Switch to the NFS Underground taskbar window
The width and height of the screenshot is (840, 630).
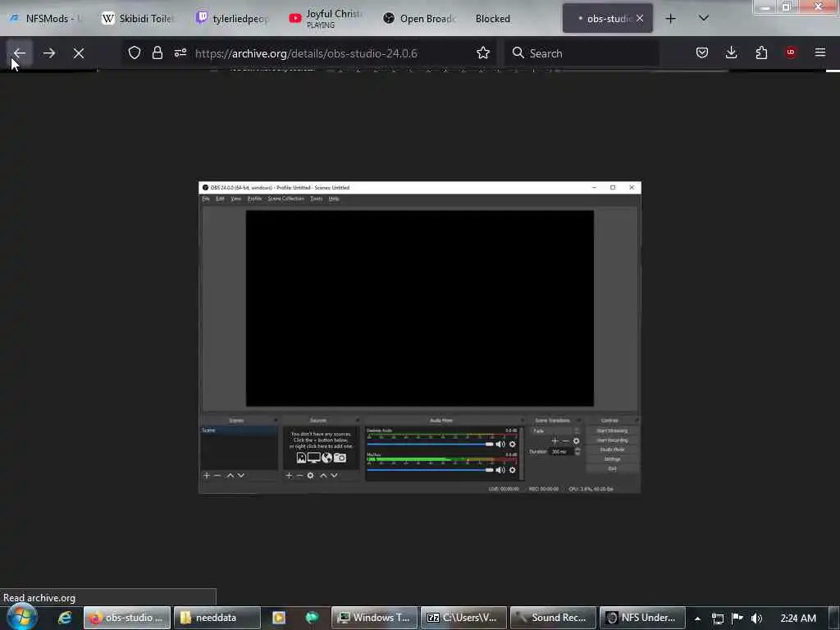point(641,618)
